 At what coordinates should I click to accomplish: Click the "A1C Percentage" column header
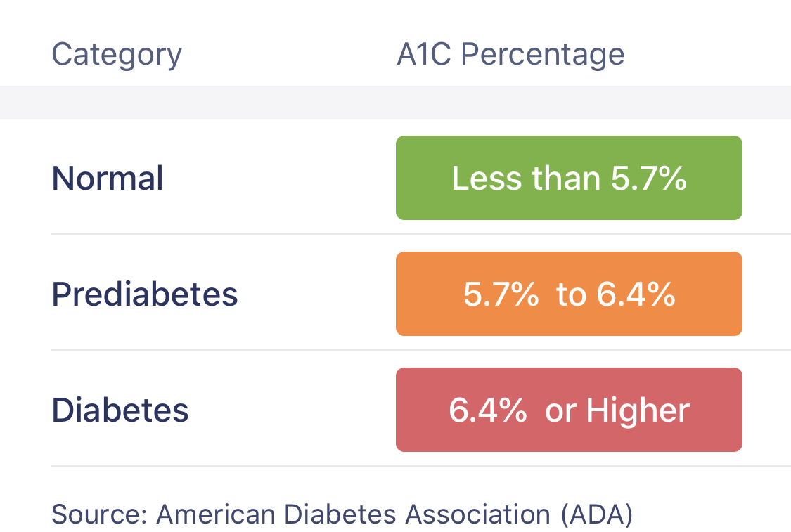(510, 55)
